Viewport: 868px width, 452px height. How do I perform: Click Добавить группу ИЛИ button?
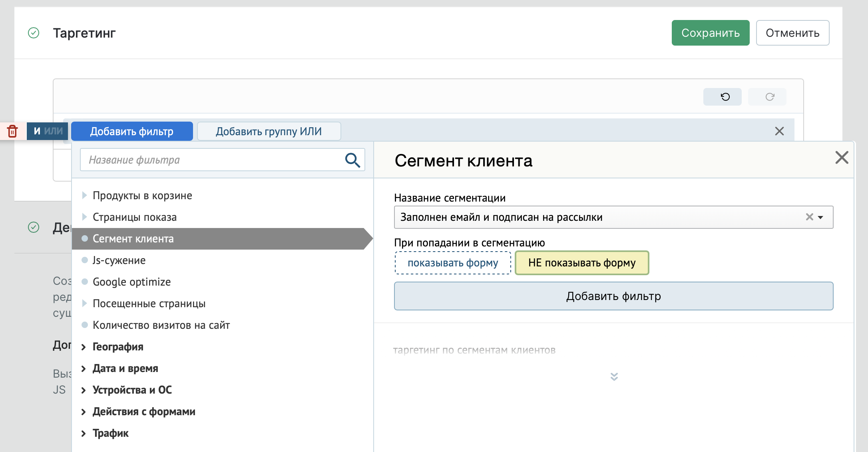coord(269,131)
